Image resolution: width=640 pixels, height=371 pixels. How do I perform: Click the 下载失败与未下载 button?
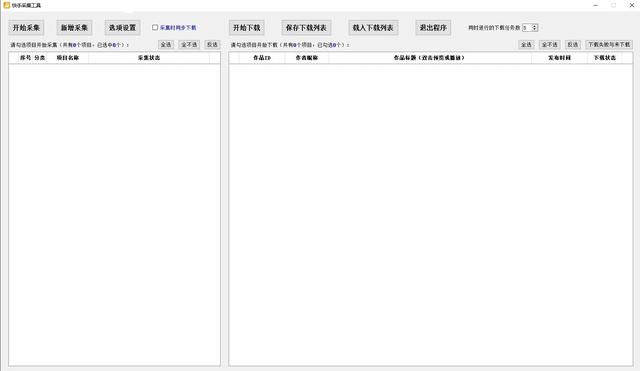[x=609, y=44]
